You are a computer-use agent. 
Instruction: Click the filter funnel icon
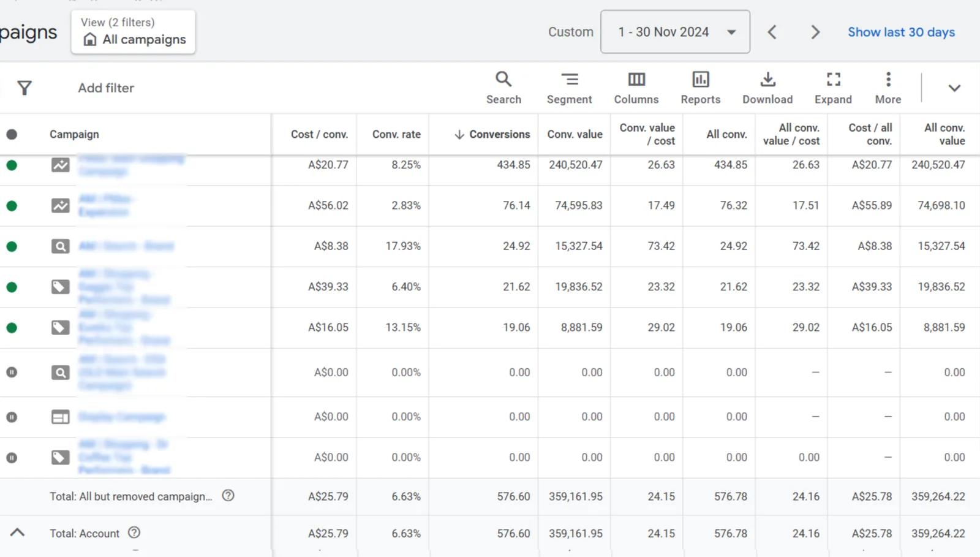(x=24, y=88)
